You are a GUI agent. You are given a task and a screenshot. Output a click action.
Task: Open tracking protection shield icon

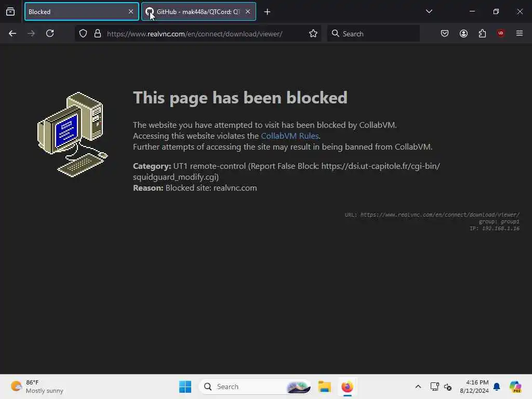[x=83, y=34]
